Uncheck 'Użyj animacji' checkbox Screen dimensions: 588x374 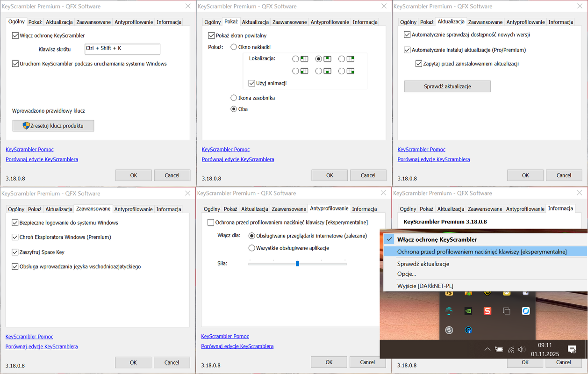(x=251, y=83)
